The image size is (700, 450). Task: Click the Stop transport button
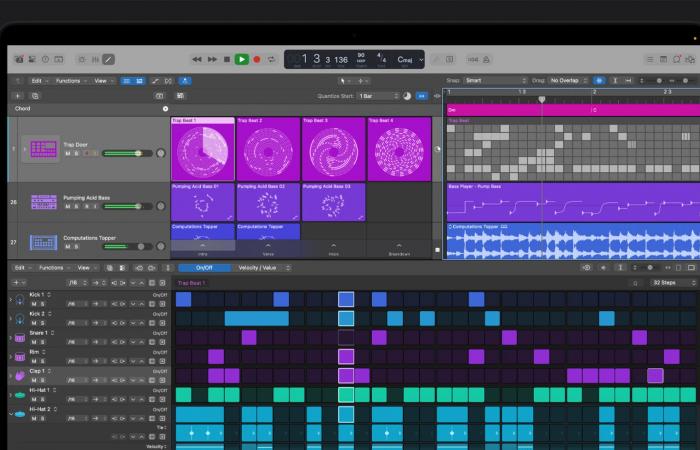pyautogui.click(x=227, y=60)
